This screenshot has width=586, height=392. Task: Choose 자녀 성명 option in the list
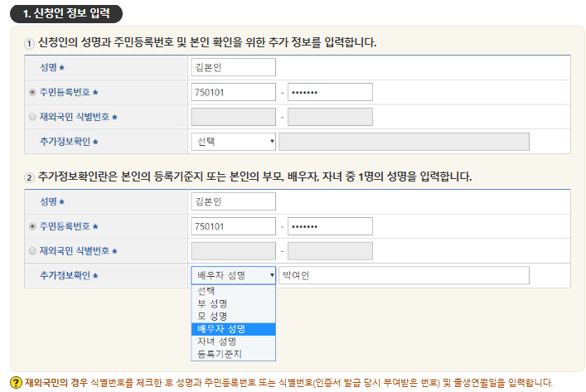click(x=233, y=341)
